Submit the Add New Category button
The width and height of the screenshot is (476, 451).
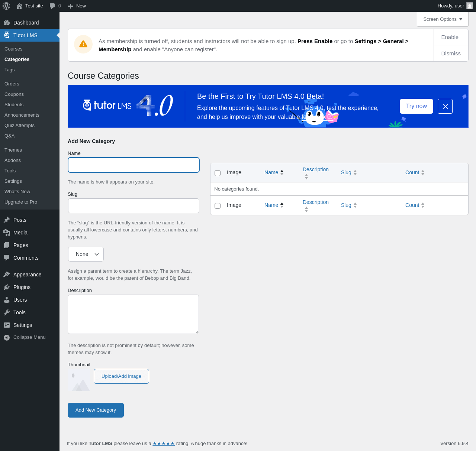[x=96, y=410]
